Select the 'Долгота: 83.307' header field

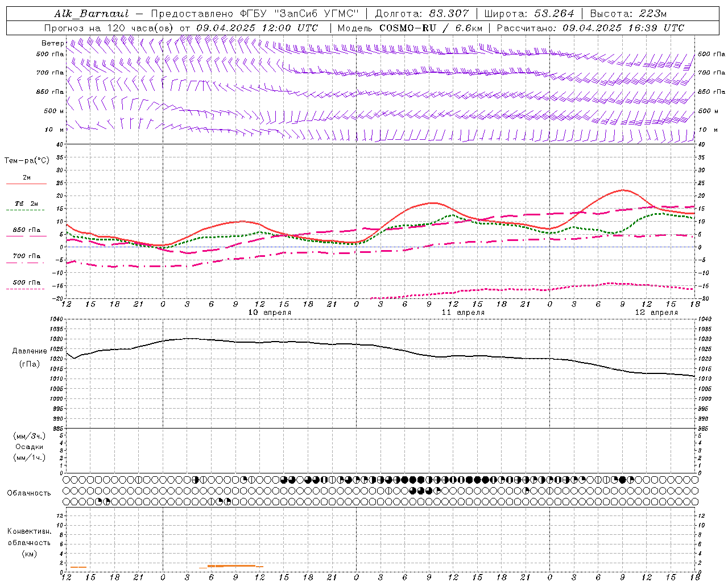[422, 14]
